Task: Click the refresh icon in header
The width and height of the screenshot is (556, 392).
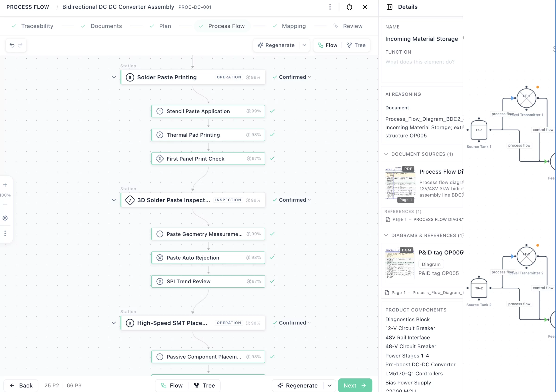Action: pos(349,7)
